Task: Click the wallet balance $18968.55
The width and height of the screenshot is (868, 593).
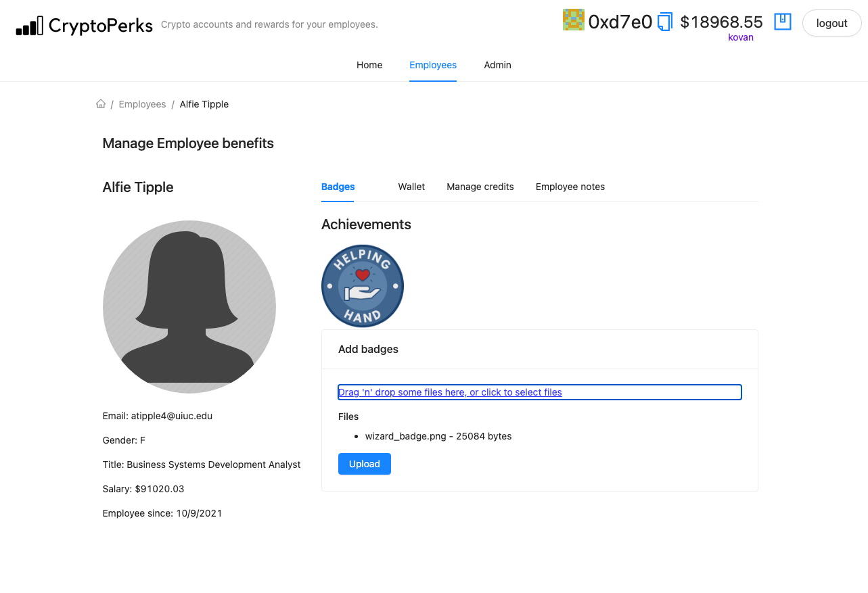Action: [721, 22]
